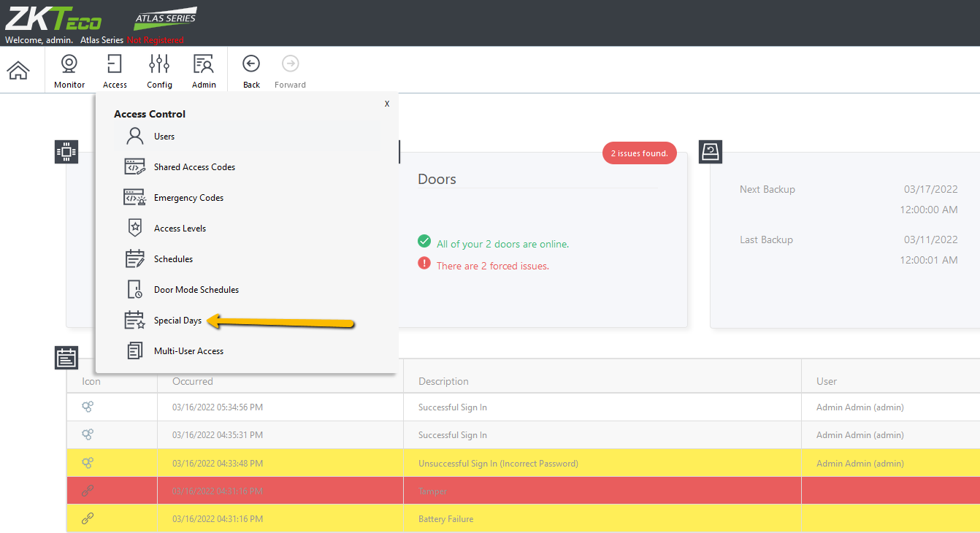
Task: Click the events calendar panel icon
Action: click(x=66, y=358)
